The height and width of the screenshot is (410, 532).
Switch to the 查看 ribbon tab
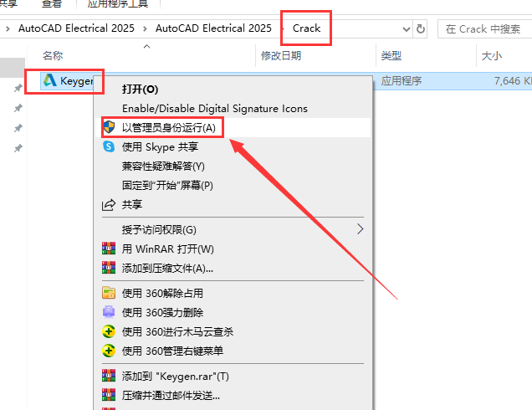51,4
